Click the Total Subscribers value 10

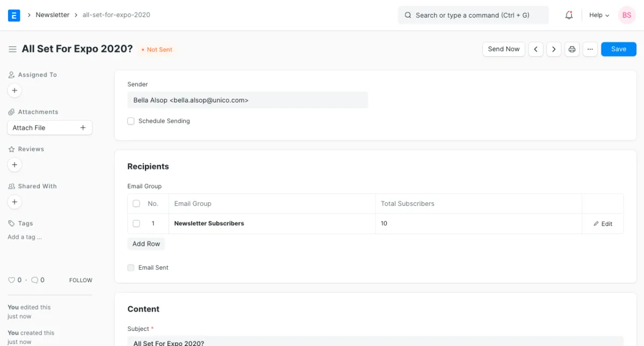point(384,224)
